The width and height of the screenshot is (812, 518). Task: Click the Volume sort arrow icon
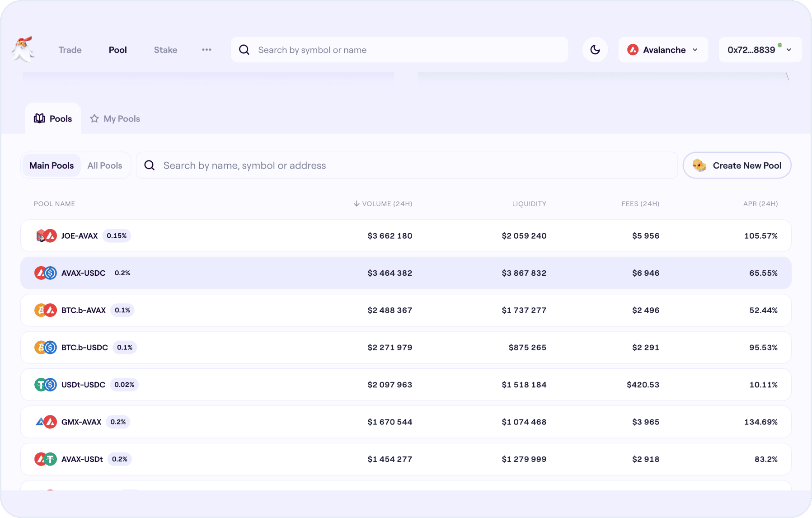pos(357,204)
